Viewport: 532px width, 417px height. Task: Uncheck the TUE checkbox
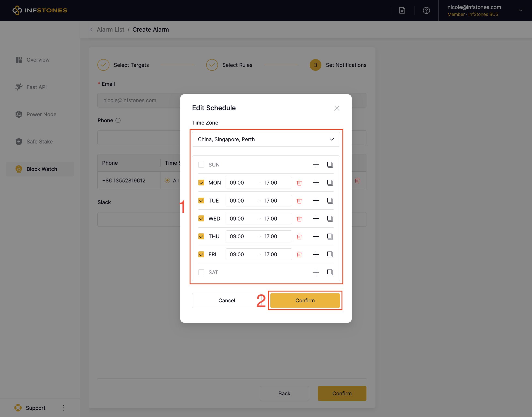(201, 201)
